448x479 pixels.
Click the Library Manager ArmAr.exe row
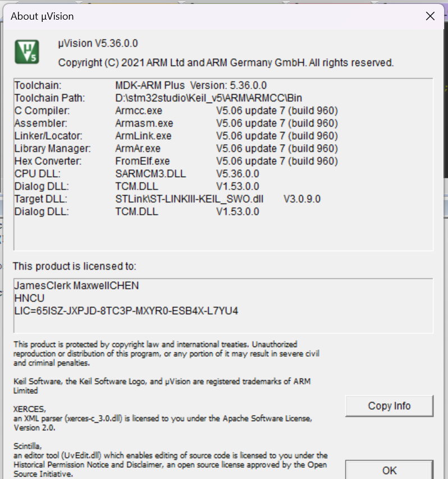point(176,149)
